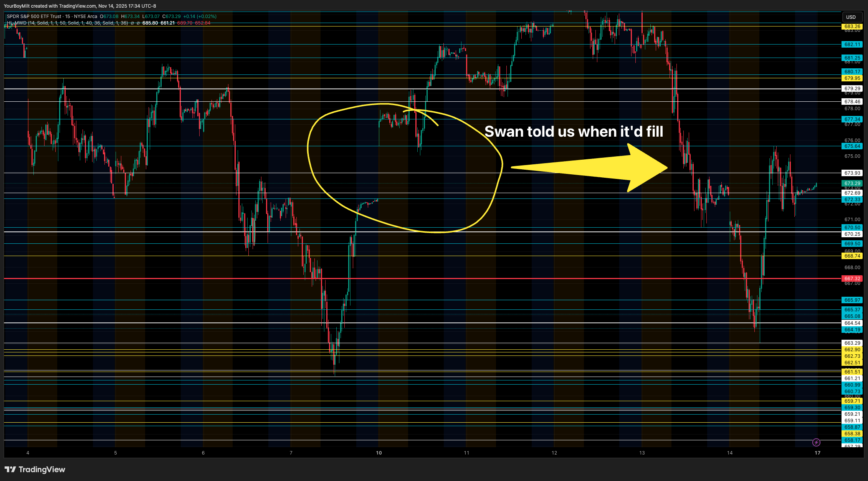Click date marker 13 on the time axis
The image size is (868, 481).
642,453
